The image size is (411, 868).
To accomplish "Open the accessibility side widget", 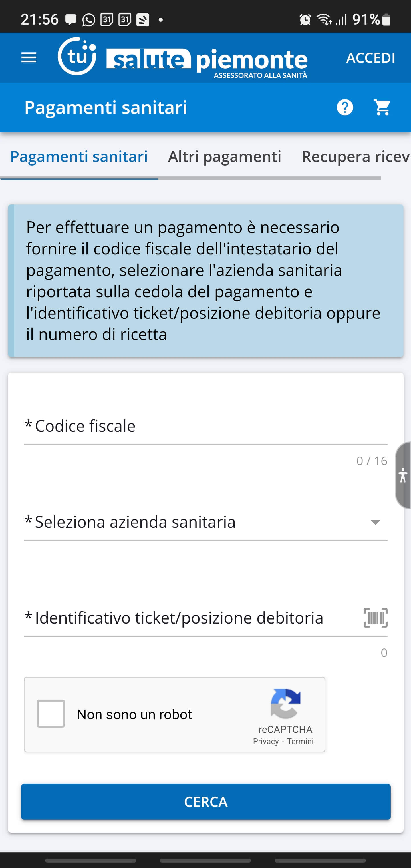I will point(403,475).
